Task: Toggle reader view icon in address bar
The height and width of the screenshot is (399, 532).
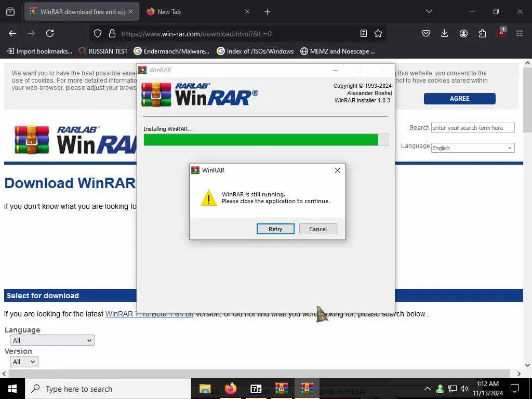Action: (x=363, y=33)
